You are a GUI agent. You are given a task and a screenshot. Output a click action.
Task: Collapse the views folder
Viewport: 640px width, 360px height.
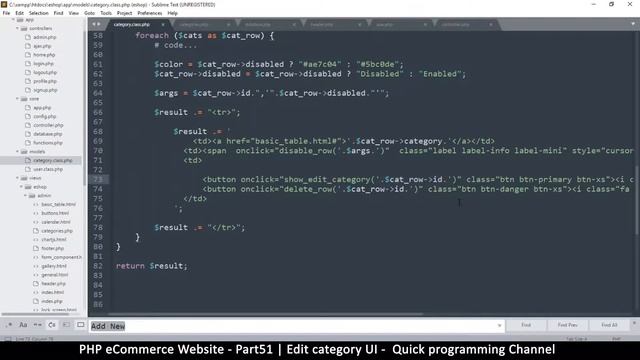[18, 178]
